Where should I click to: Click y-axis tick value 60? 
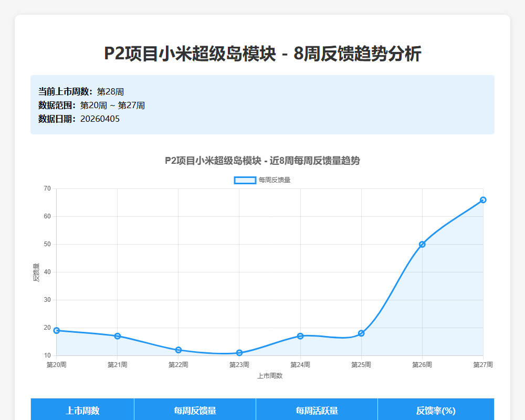tap(47, 216)
